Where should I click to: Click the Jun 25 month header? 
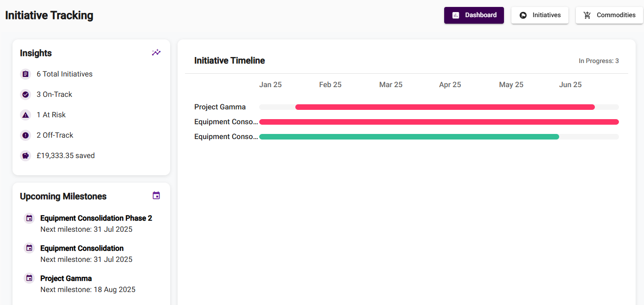tap(570, 85)
